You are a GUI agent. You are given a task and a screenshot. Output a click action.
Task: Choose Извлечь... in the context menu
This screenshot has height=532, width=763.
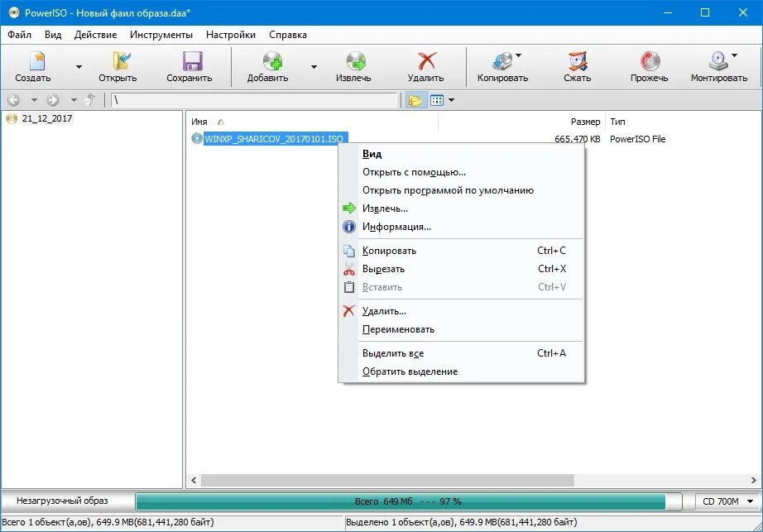(x=461, y=208)
